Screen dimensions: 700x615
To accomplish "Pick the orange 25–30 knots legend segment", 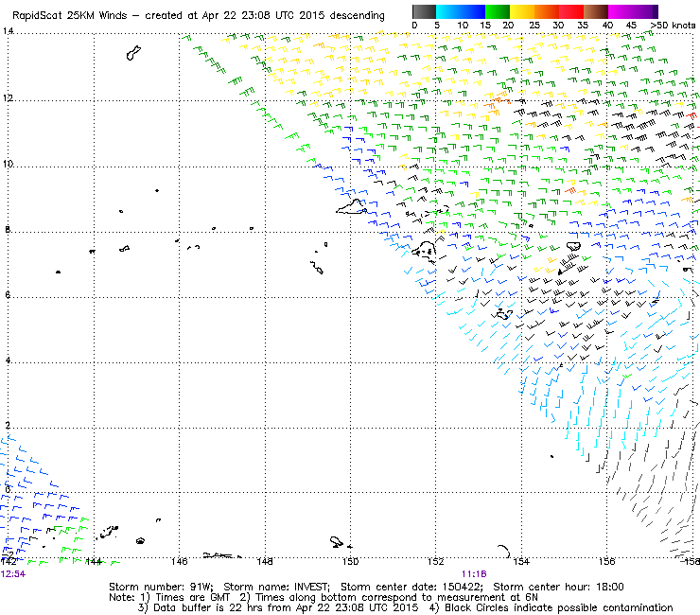I will pyautogui.click(x=547, y=11).
